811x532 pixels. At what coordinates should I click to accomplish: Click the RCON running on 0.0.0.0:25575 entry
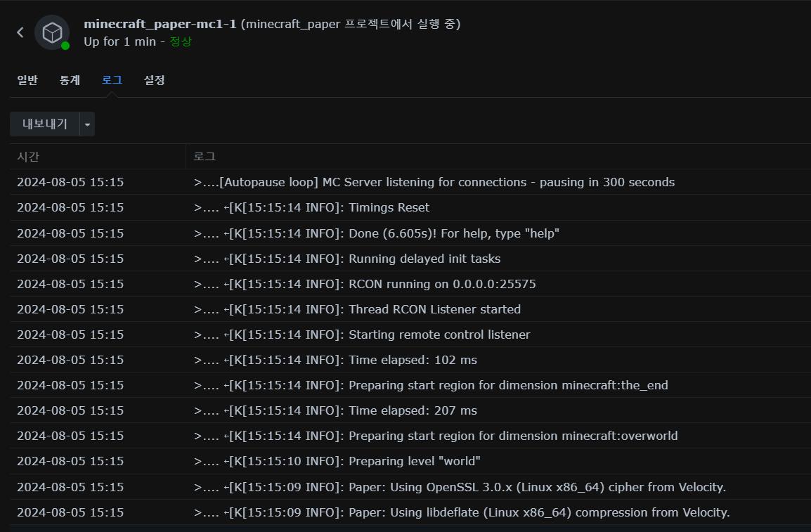(442, 284)
